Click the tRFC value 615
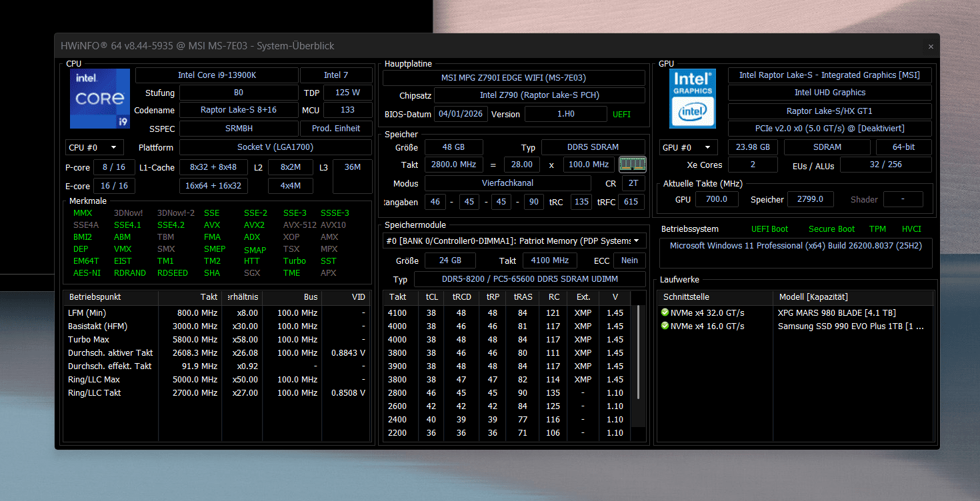Screen dimensions: 980x501 pyautogui.click(x=631, y=202)
